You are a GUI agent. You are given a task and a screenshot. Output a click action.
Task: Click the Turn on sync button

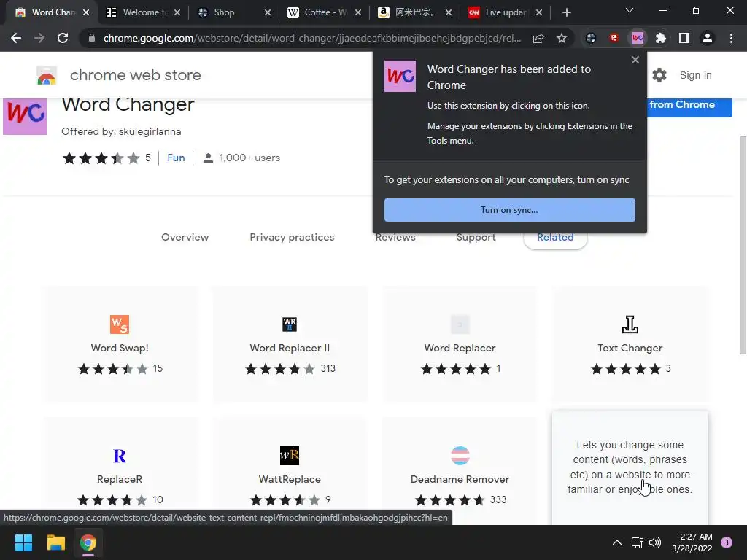[509, 210]
